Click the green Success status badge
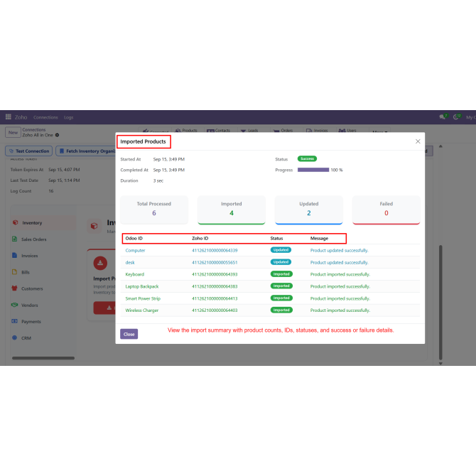Image resolution: width=476 pixels, height=476 pixels. (307, 158)
